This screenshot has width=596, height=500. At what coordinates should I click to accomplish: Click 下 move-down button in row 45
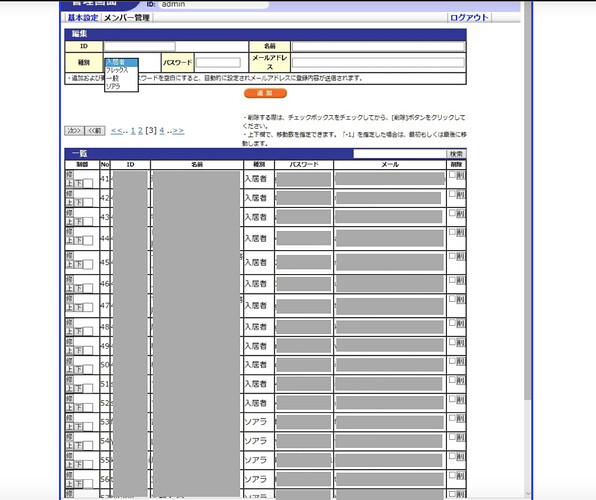tap(78, 264)
